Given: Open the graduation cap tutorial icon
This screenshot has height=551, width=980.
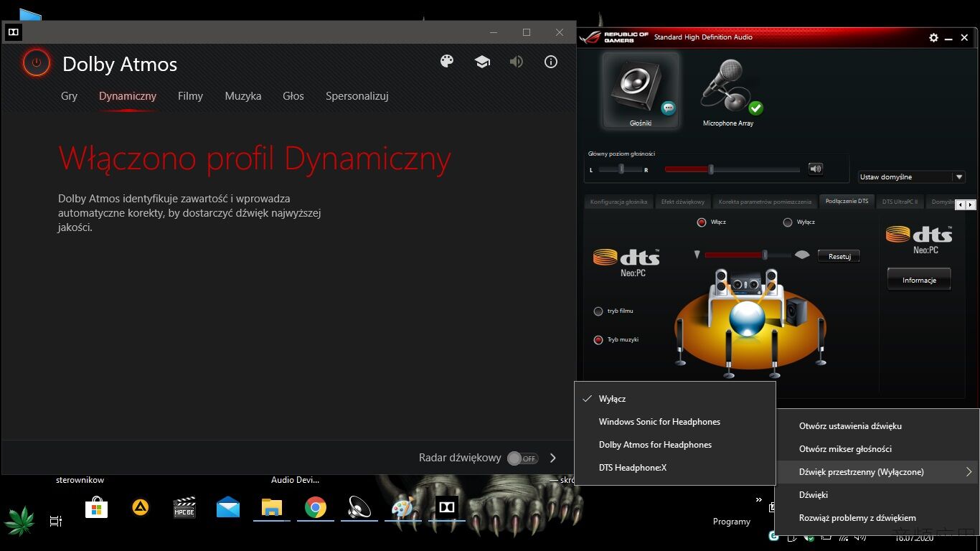Looking at the screenshot, I should 482,62.
